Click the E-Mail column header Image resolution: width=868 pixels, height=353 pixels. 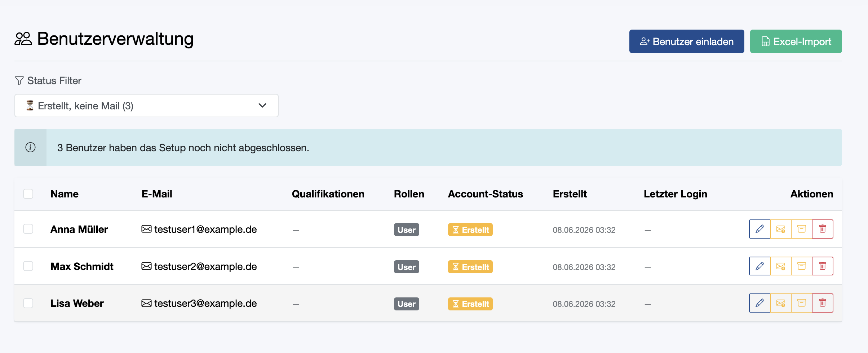pyautogui.click(x=157, y=194)
